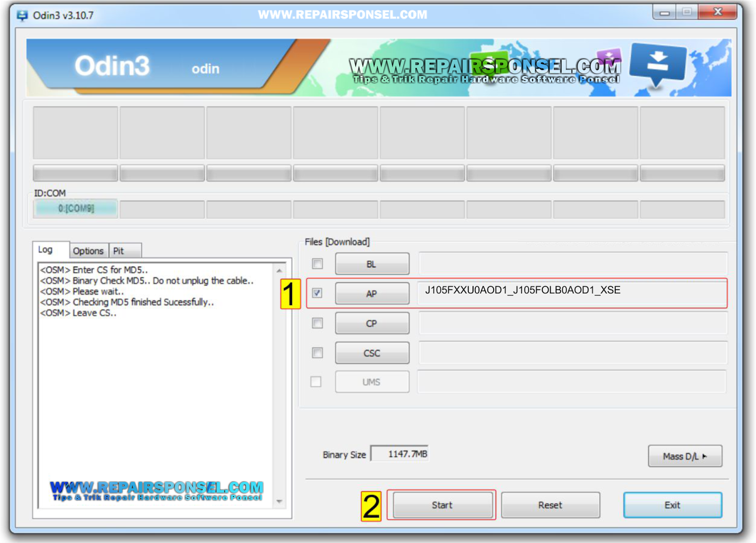Screen dimensions: 756x543
Task: Uncheck the AP file checkbox
Action: click(318, 293)
